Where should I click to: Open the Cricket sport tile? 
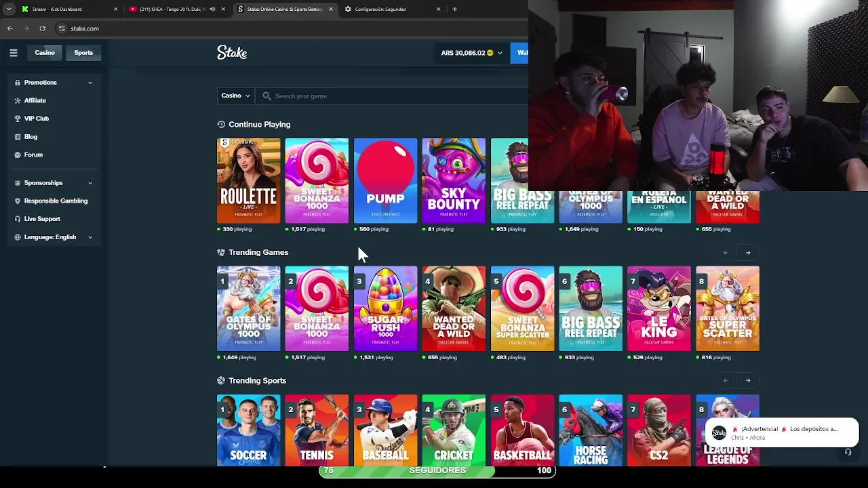454,430
